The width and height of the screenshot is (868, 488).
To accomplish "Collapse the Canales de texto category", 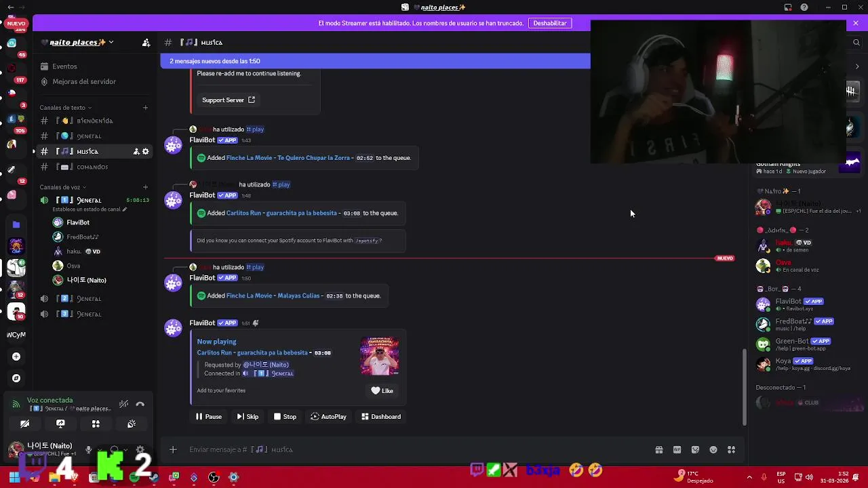I will [x=65, y=107].
